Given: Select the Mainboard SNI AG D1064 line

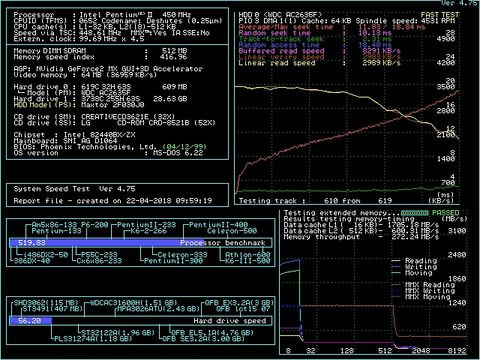Looking at the screenshot, I should point(65,141).
